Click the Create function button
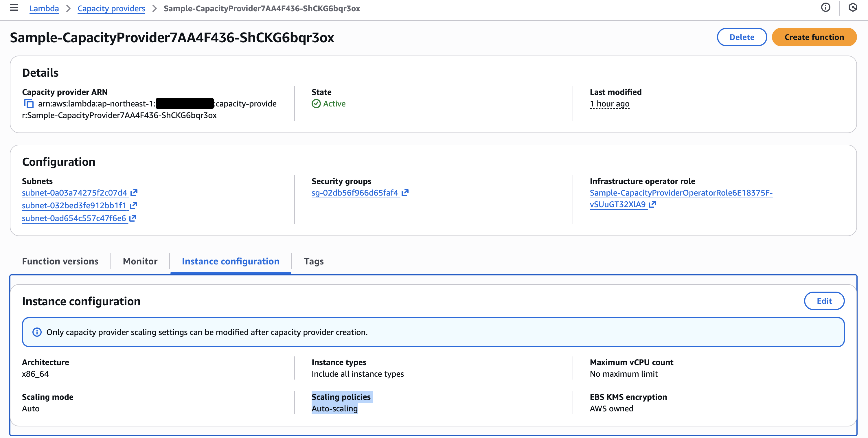Image resolution: width=868 pixels, height=438 pixels. coord(814,37)
